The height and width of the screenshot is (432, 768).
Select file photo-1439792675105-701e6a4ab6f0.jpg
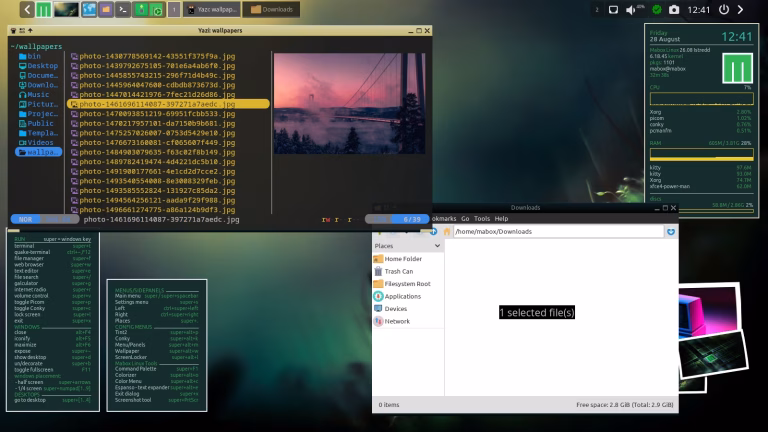(153, 66)
